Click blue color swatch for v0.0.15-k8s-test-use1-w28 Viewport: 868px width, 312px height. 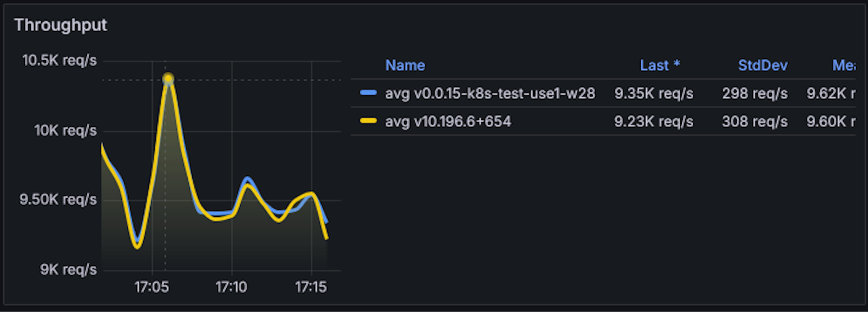[x=368, y=93]
